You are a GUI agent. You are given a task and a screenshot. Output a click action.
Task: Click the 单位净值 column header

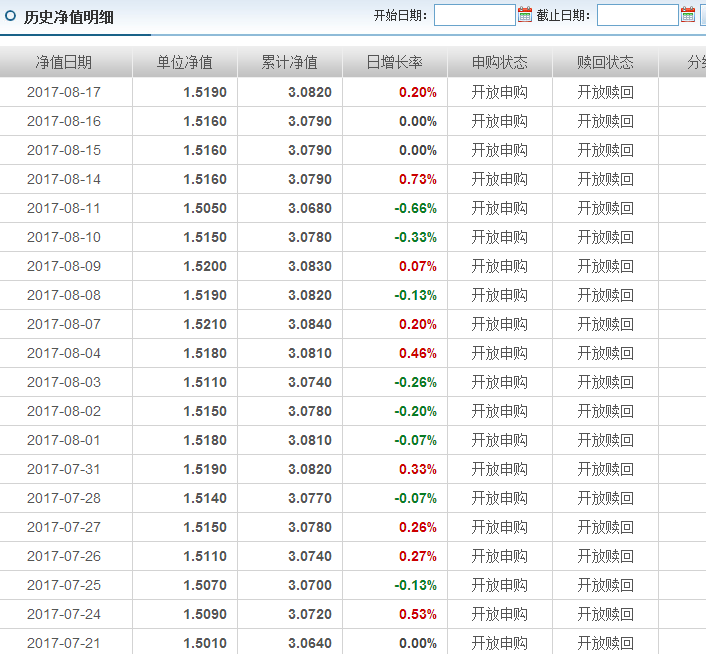pyautogui.click(x=185, y=62)
